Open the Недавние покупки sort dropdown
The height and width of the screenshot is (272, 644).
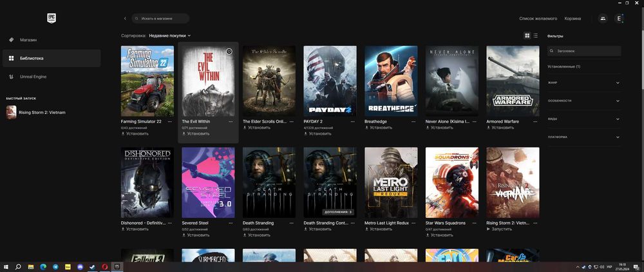click(x=169, y=35)
